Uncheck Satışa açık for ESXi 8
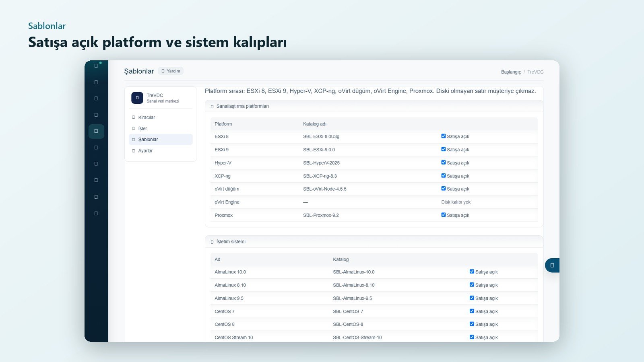The image size is (644, 362). coord(444,136)
